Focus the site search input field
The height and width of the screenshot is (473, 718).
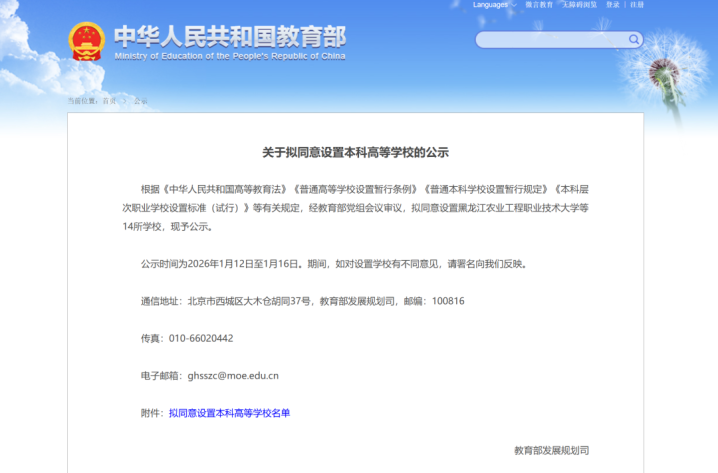pos(552,40)
